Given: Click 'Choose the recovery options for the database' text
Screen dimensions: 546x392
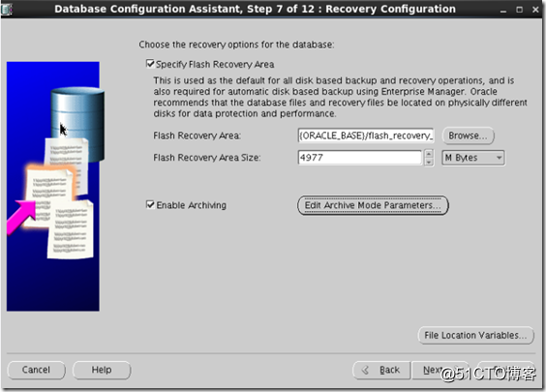Looking at the screenshot, I should (x=236, y=45).
